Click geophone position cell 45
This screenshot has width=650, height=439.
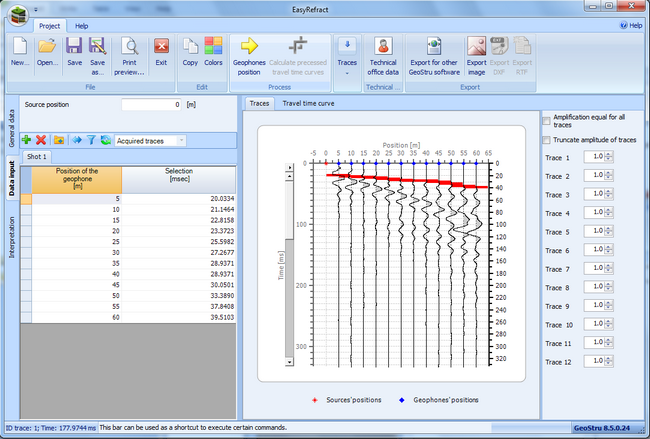click(77, 285)
